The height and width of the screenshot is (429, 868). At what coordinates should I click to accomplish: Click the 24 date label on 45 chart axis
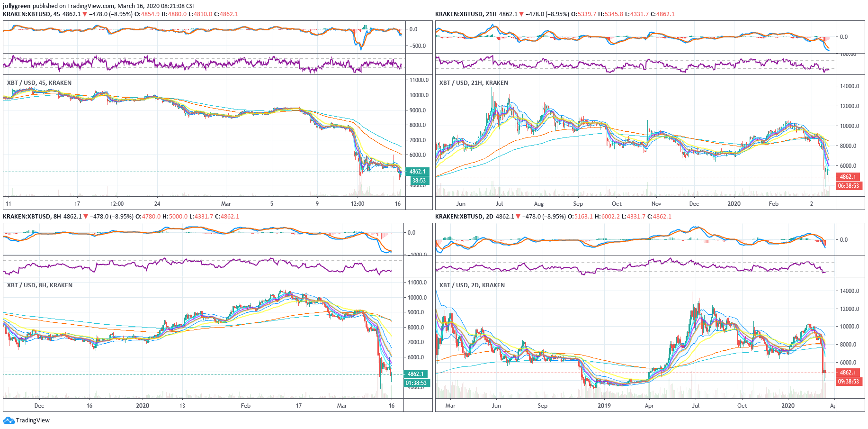click(x=157, y=204)
